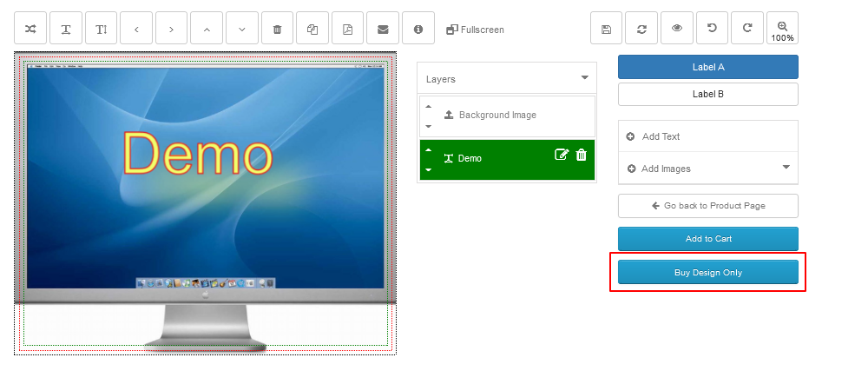Move selection right with the right chevron
Screen dimensions: 868x384
click(172, 29)
